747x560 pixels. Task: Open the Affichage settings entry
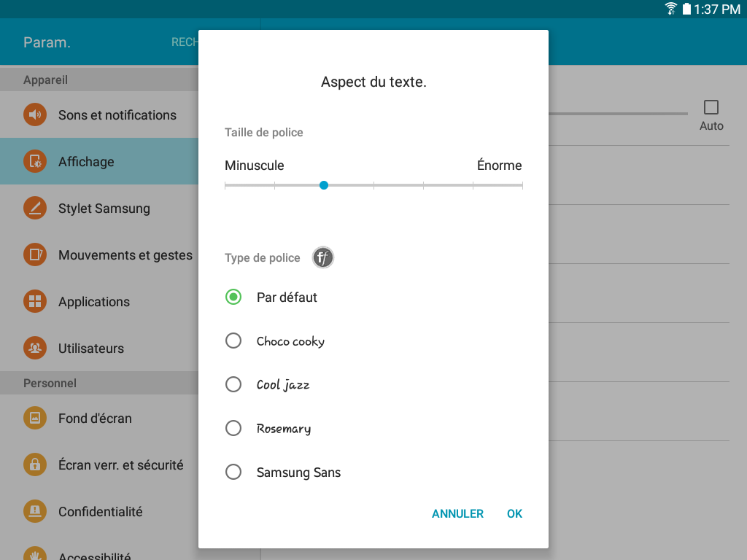click(99, 161)
